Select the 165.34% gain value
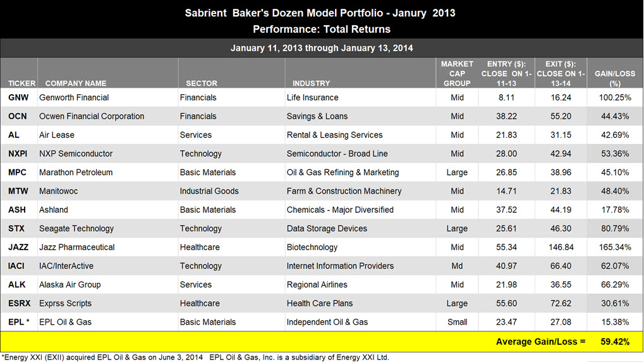This screenshot has width=644, height=362. click(615, 248)
